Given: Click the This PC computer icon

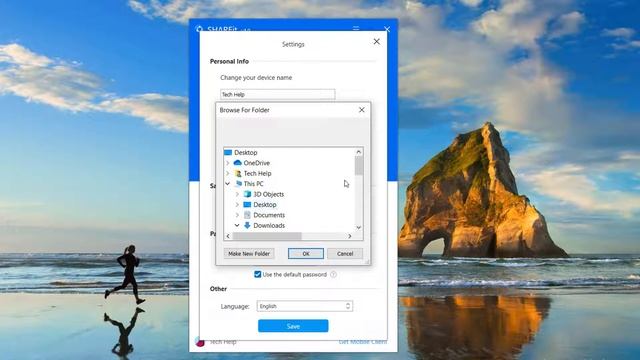Looking at the screenshot, I should [239, 184].
